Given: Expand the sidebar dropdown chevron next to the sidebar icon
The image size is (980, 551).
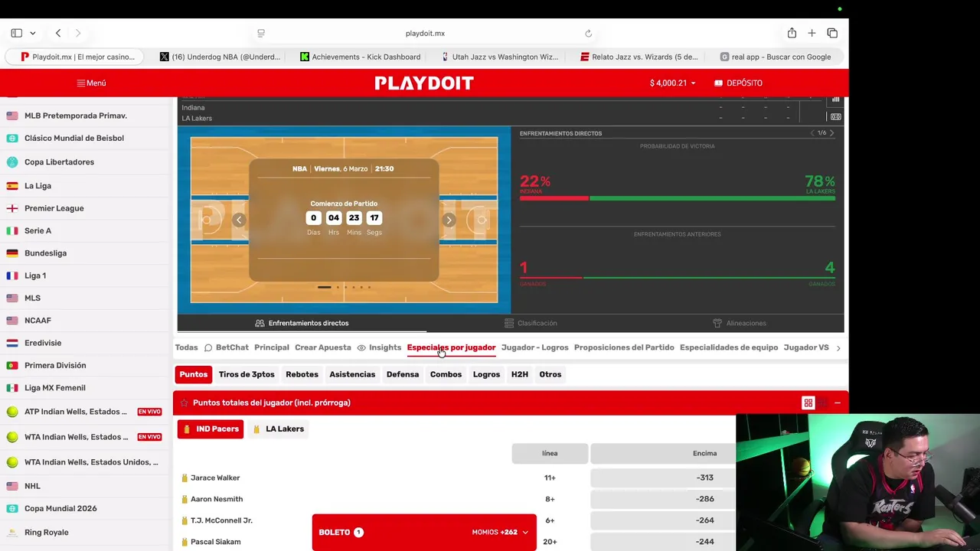Looking at the screenshot, I should coord(33,34).
